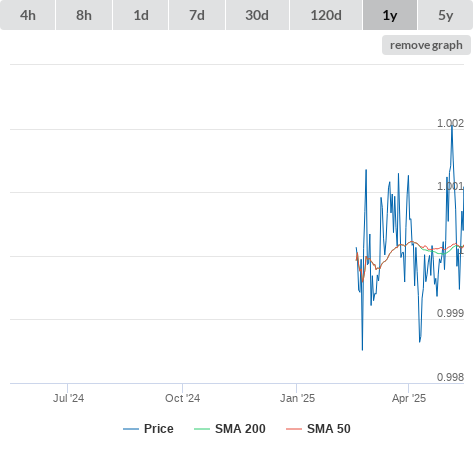
Task: Hide the SMA 50 series
Action: click(x=318, y=429)
